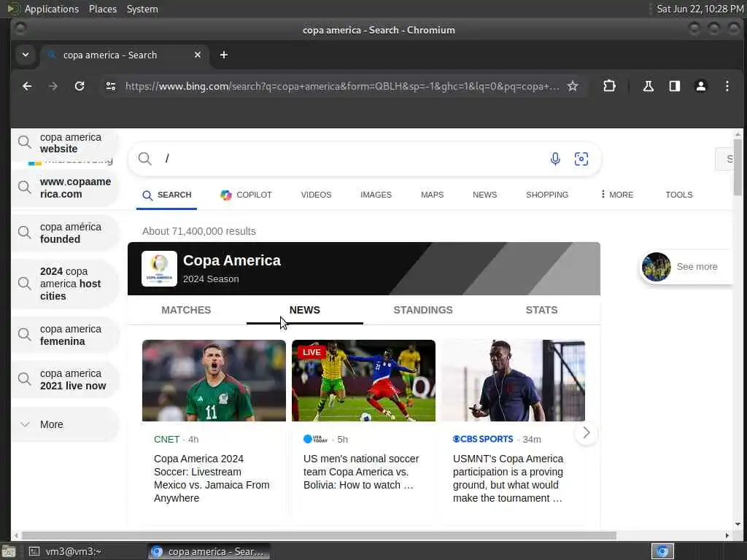Advance news carousel with right chevron

click(586, 432)
